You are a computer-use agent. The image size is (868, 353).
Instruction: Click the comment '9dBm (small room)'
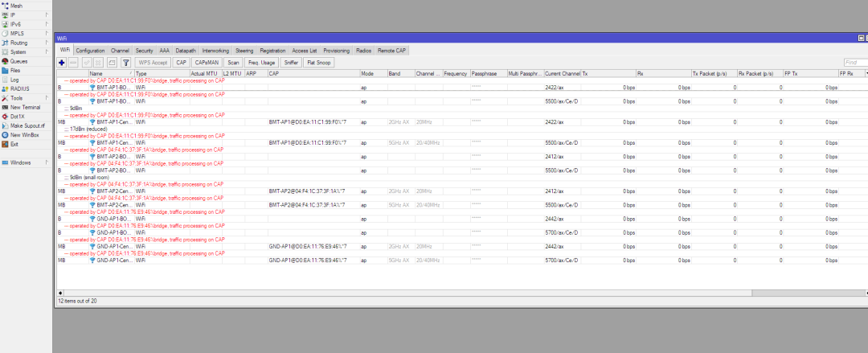click(x=87, y=178)
